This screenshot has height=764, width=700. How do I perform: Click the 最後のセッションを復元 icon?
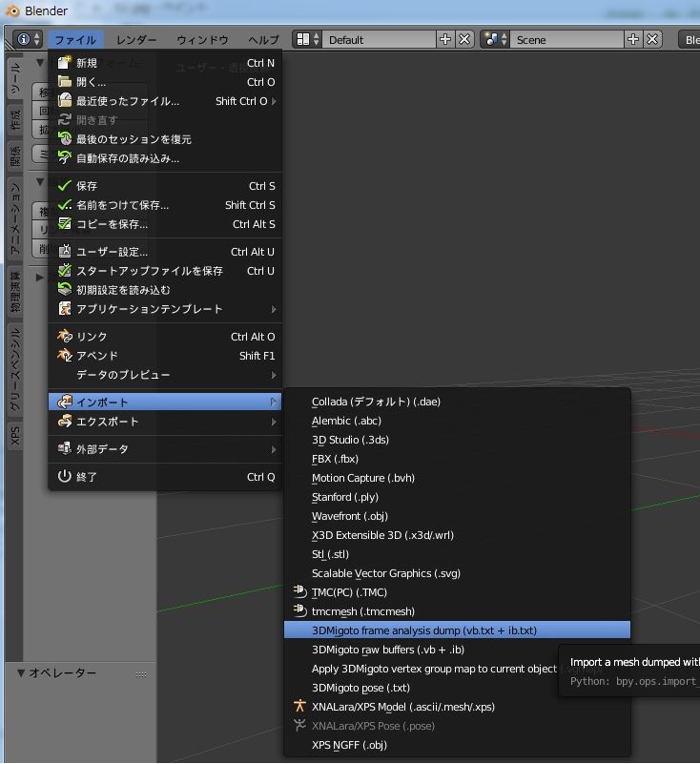64,139
